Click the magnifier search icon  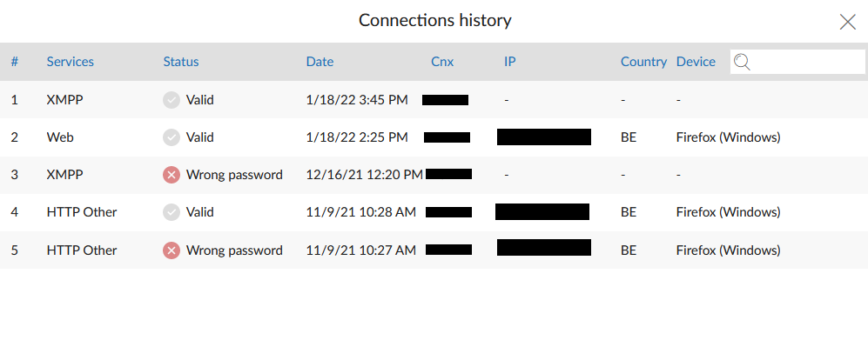click(742, 62)
